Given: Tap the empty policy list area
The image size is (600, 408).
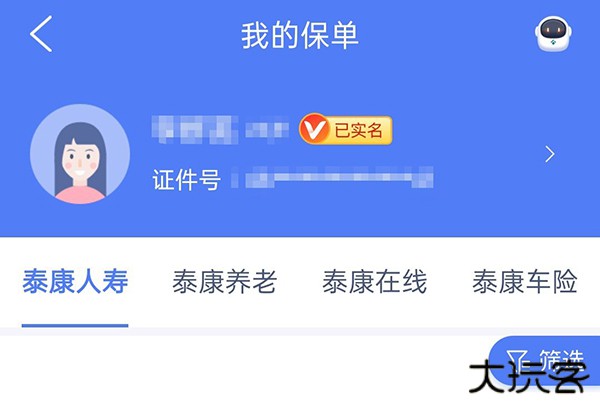Looking at the screenshot, I should [x=237, y=371].
